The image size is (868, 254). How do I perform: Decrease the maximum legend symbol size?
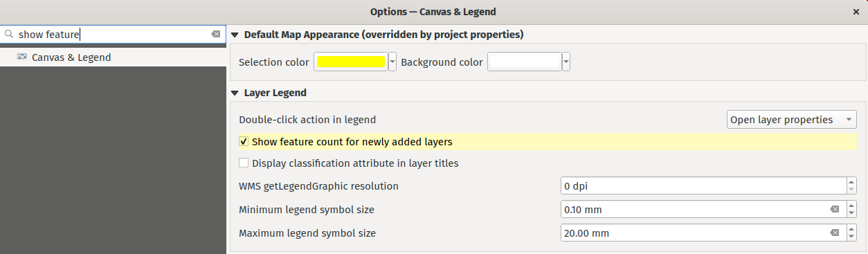click(851, 237)
